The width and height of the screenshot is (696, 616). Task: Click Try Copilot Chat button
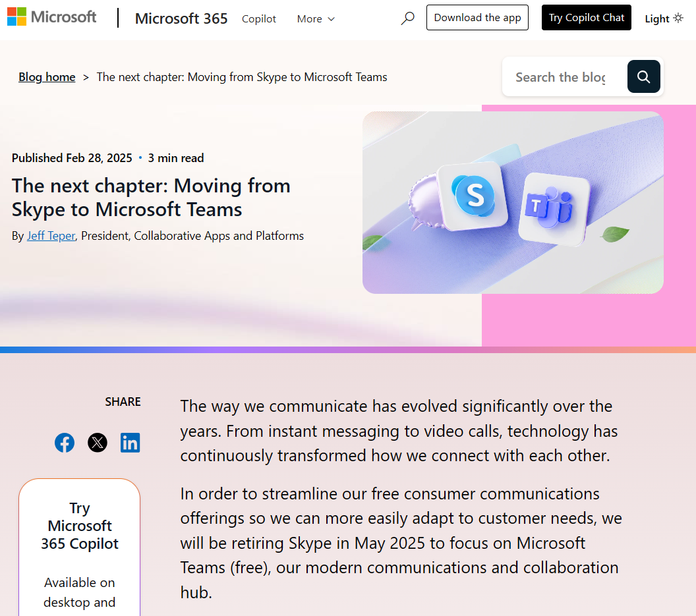tap(587, 18)
